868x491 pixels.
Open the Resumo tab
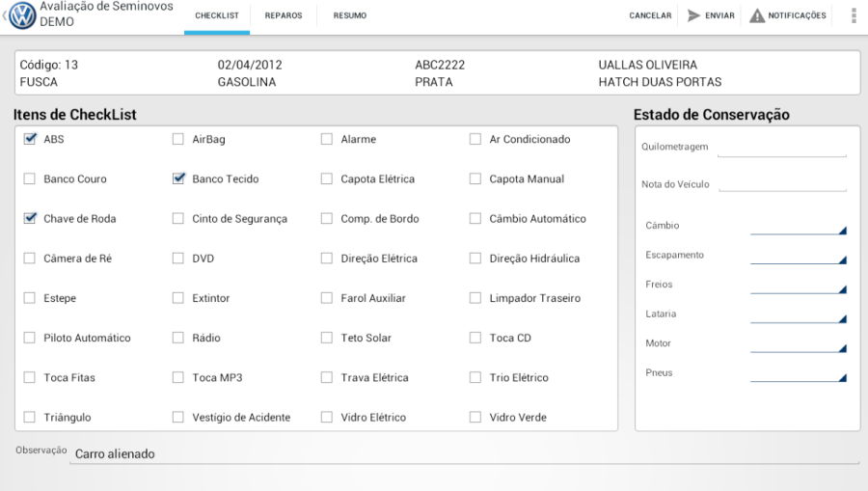(x=349, y=15)
